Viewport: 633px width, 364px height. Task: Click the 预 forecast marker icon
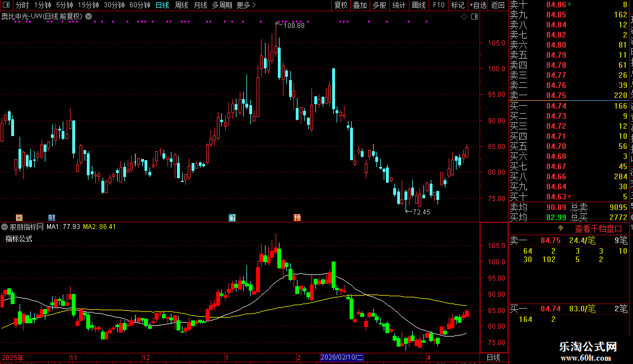(297, 217)
